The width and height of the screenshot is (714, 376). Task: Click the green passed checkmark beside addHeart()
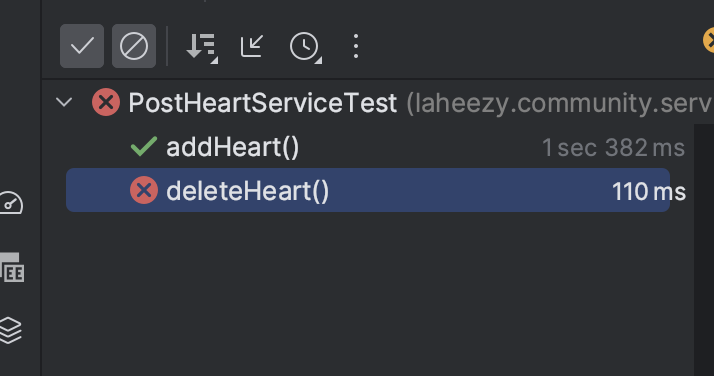(x=144, y=147)
